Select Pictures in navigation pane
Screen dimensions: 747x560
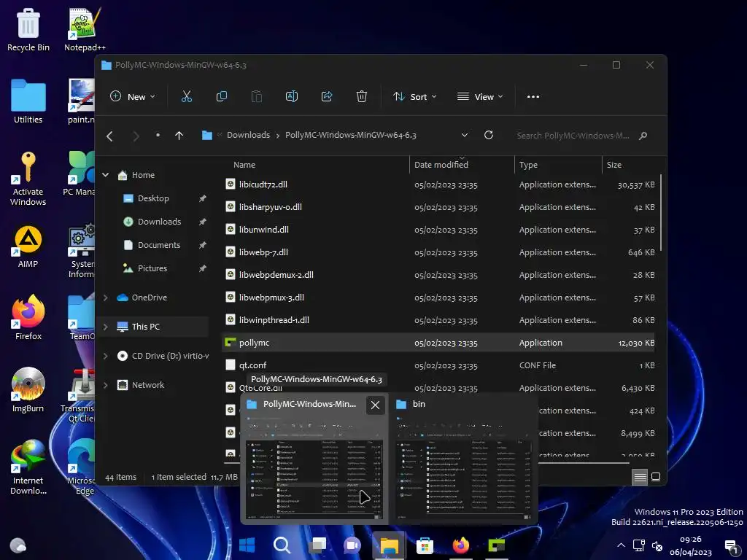[152, 268]
